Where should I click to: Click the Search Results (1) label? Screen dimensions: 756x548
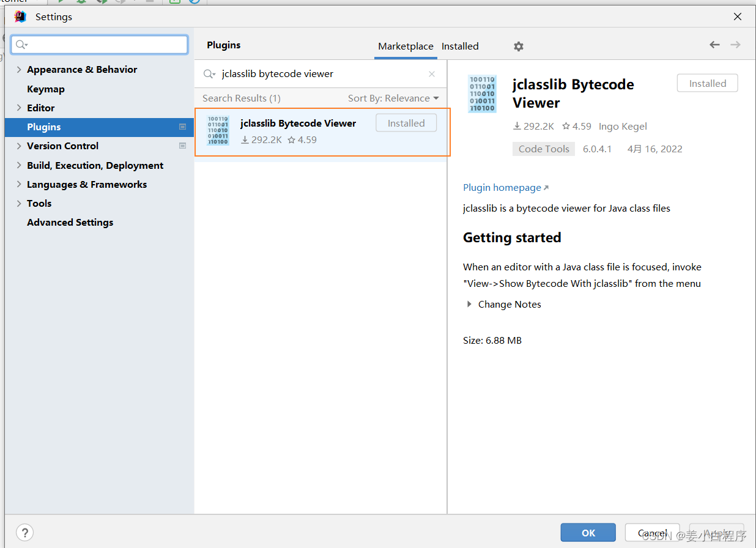click(x=242, y=98)
